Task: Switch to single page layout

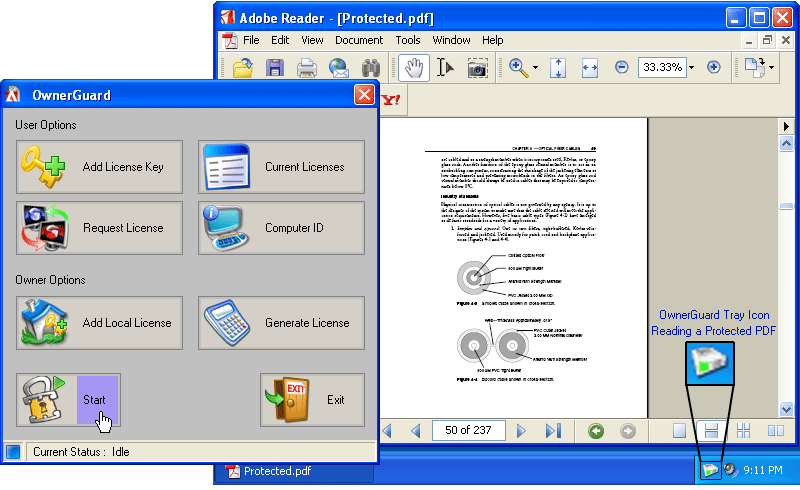Action: [x=679, y=431]
